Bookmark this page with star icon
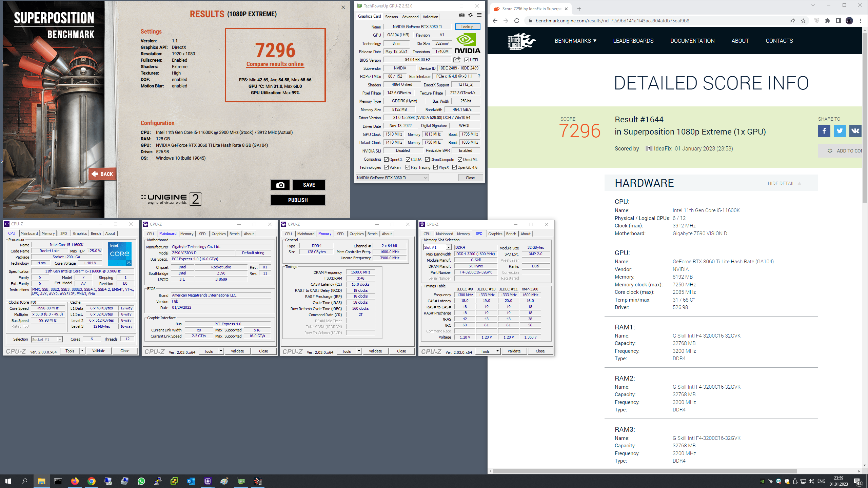 (803, 21)
